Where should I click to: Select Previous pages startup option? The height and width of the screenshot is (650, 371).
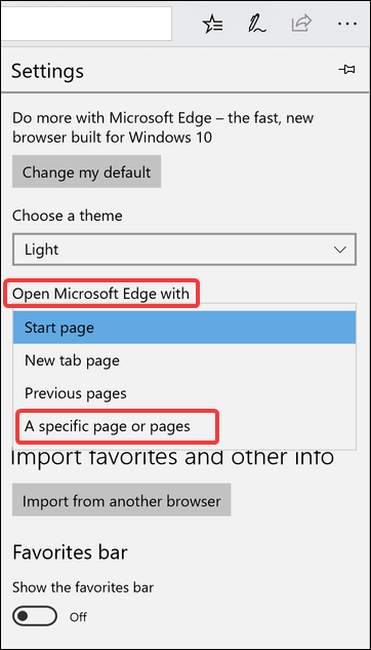click(x=184, y=393)
